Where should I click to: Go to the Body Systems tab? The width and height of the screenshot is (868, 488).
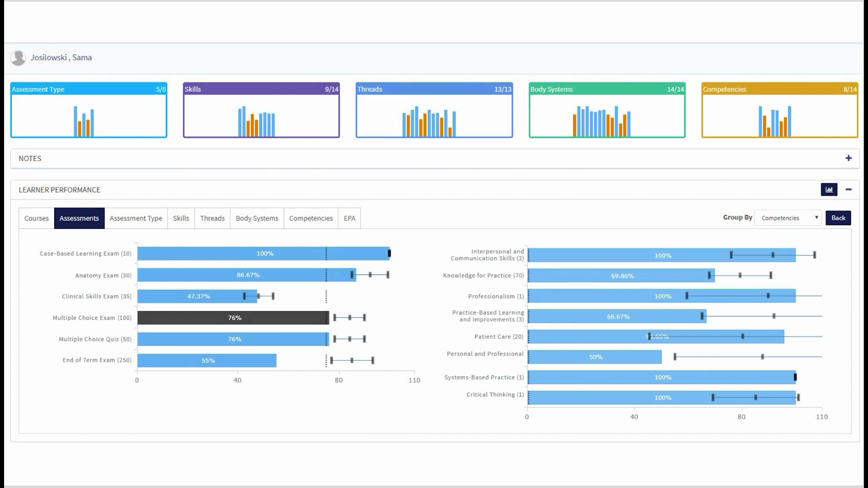tap(257, 218)
